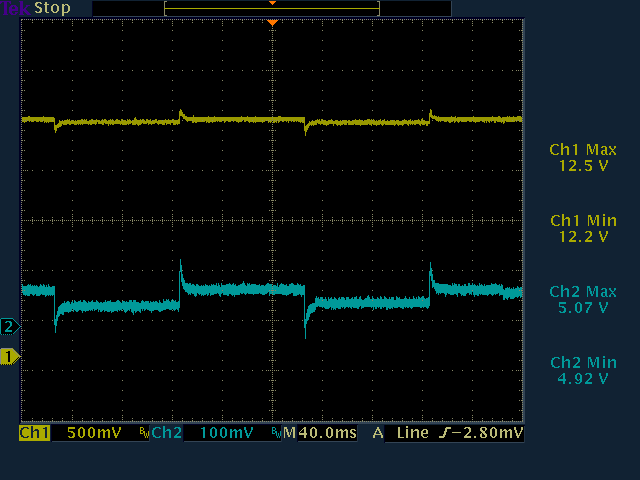Click the Channel 2 ground reference marker

click(10, 326)
